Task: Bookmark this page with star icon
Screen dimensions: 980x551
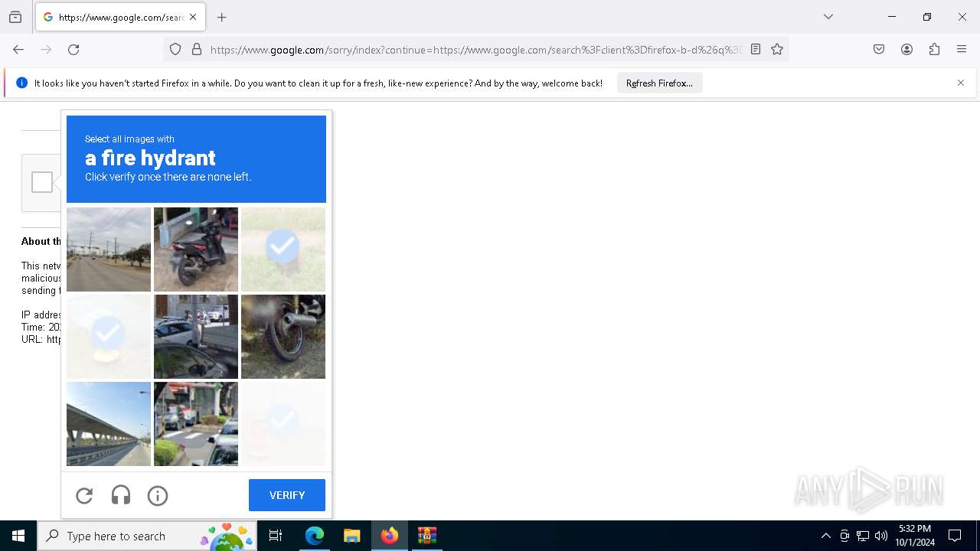Action: [777, 50]
